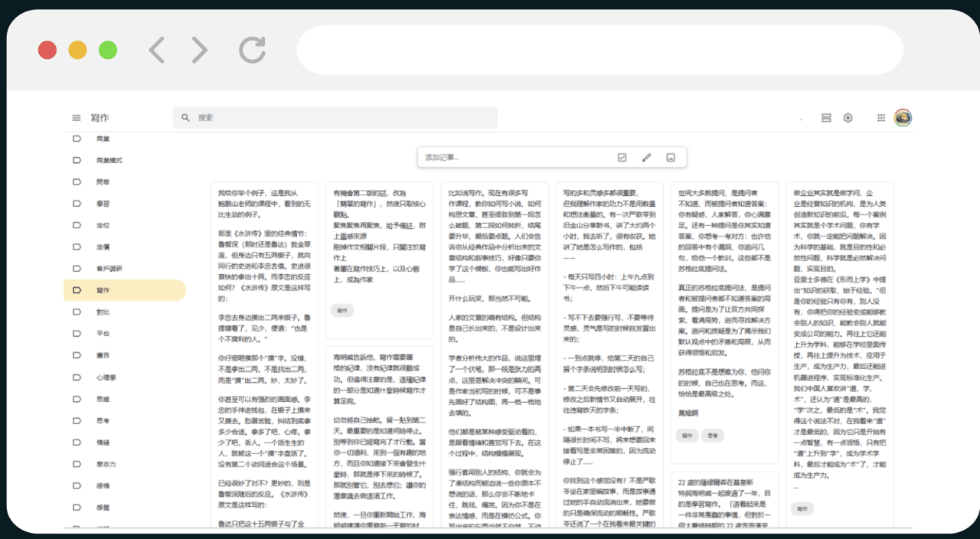Focus the 搜索 search field
Viewport: 980px width, 539px height.
(x=335, y=118)
